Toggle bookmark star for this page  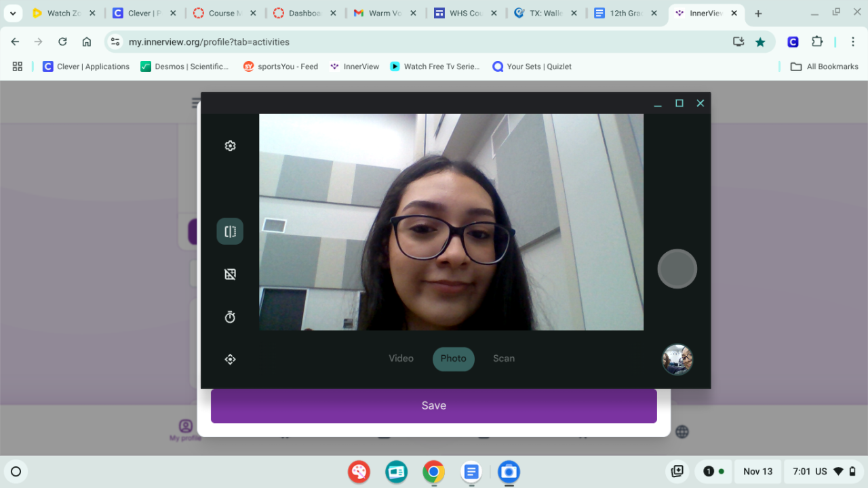(x=760, y=42)
